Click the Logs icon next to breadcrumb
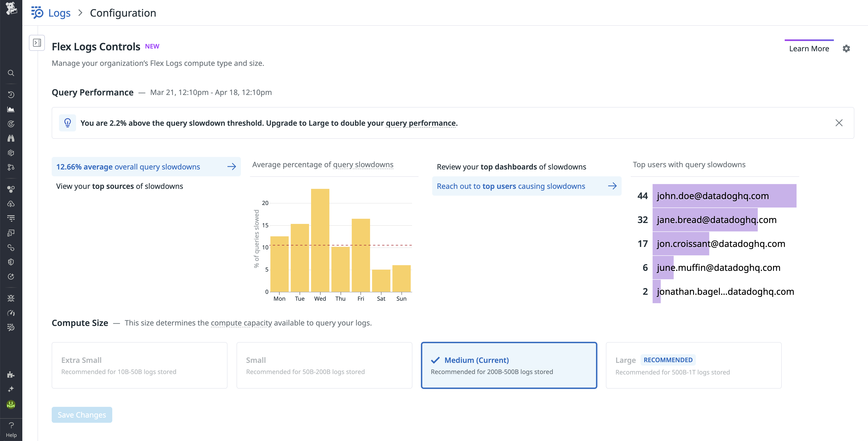This screenshot has height=441, width=868. coord(37,13)
